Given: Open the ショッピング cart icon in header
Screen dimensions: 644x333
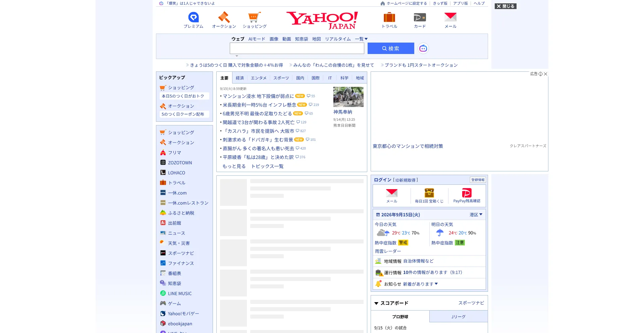Looking at the screenshot, I should tap(254, 17).
